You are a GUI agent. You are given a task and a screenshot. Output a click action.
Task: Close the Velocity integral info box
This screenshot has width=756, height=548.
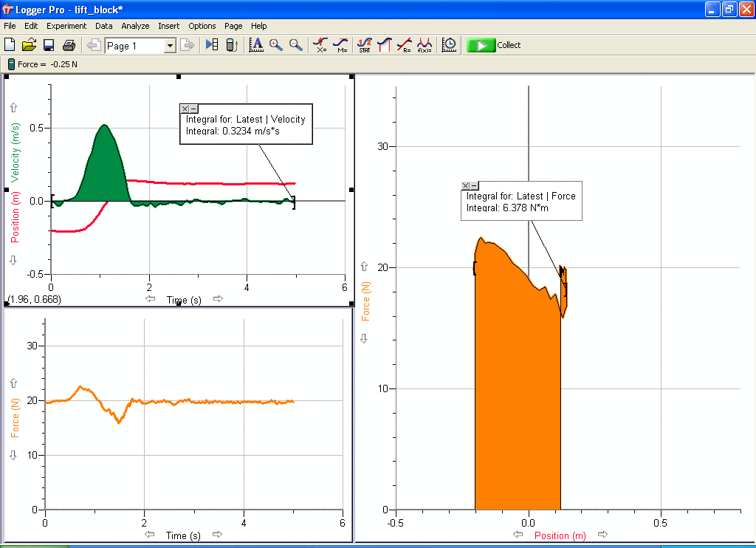(x=185, y=109)
